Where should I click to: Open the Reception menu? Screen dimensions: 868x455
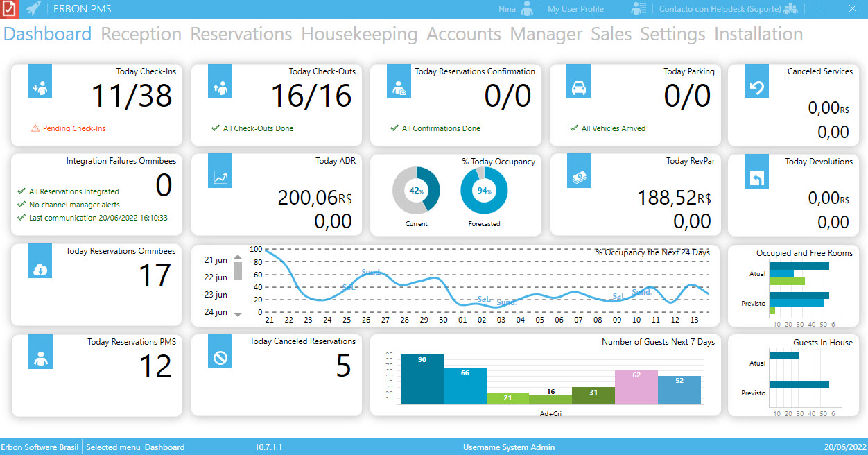click(141, 34)
